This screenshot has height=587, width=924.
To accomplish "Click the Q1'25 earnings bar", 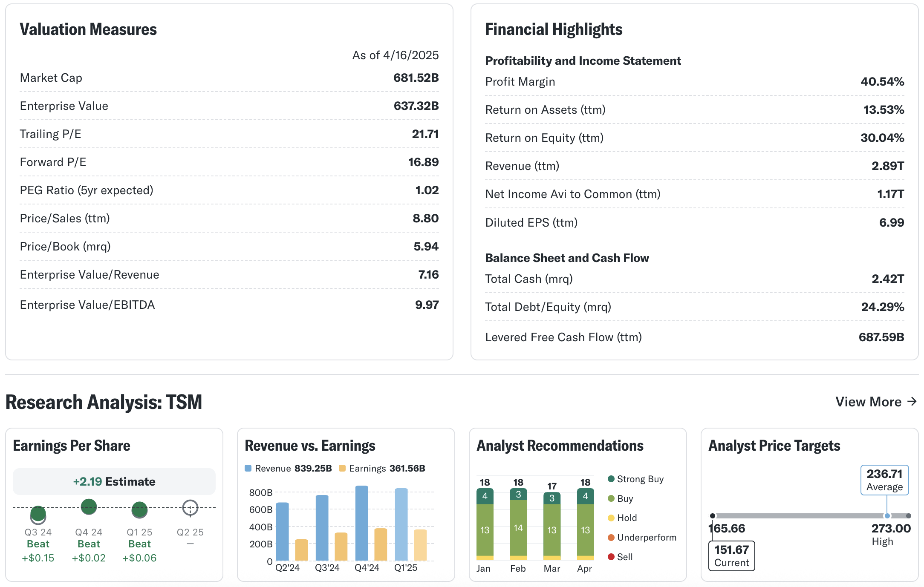I will point(420,545).
